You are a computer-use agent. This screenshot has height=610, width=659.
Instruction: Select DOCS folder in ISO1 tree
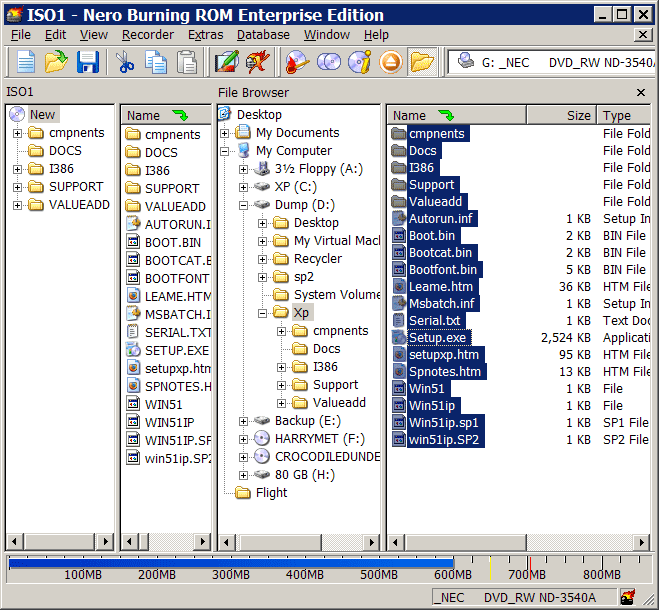tap(65, 151)
